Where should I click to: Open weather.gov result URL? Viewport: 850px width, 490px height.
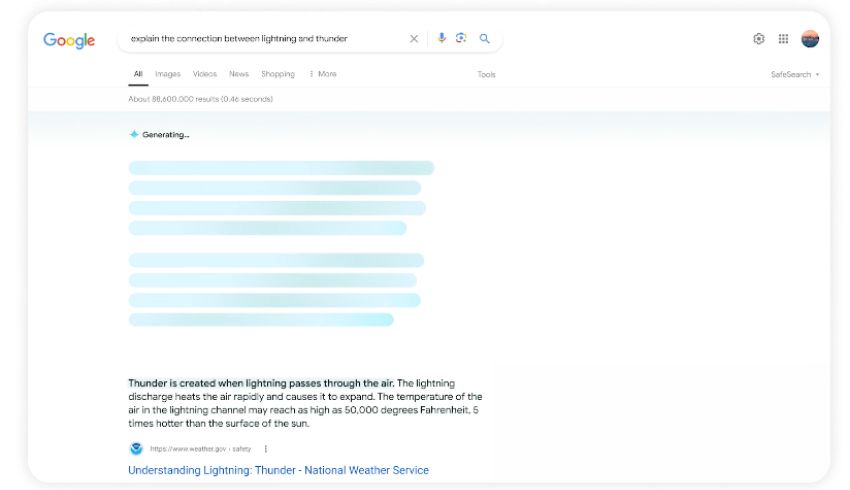pyautogui.click(x=201, y=449)
